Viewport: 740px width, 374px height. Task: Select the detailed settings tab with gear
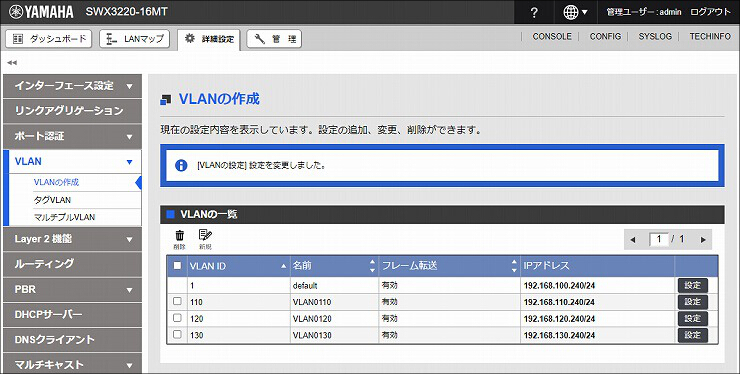point(209,39)
